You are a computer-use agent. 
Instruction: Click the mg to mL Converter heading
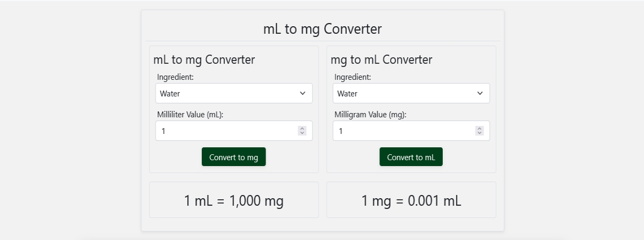[x=382, y=59]
